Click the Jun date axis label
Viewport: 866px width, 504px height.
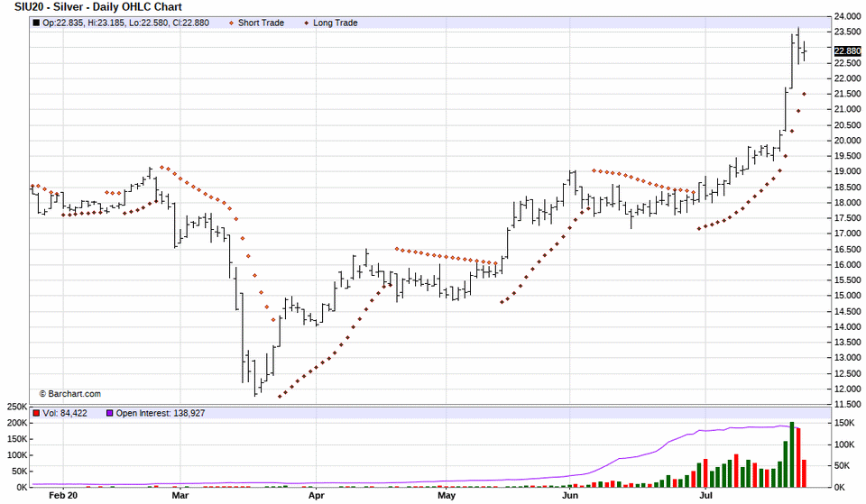click(x=570, y=495)
